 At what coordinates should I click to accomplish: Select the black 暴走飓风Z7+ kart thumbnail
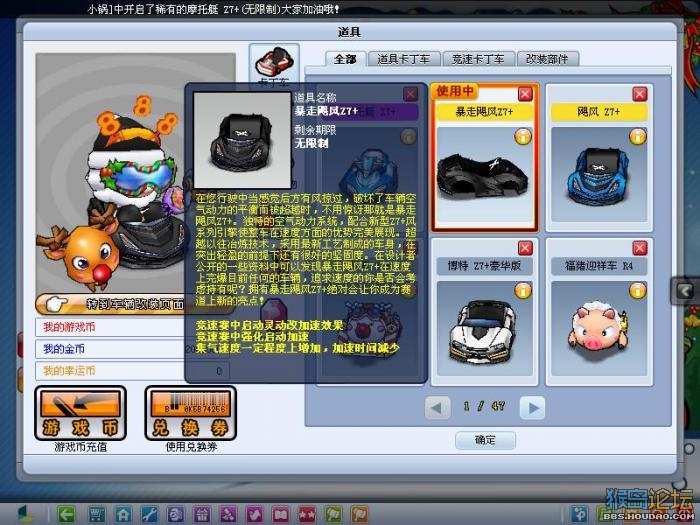pos(484,175)
